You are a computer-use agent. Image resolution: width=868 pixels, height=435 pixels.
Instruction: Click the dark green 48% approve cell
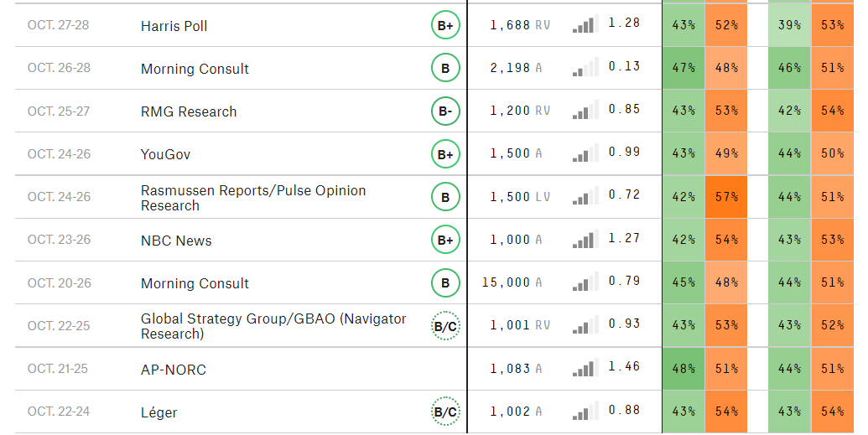tap(683, 369)
